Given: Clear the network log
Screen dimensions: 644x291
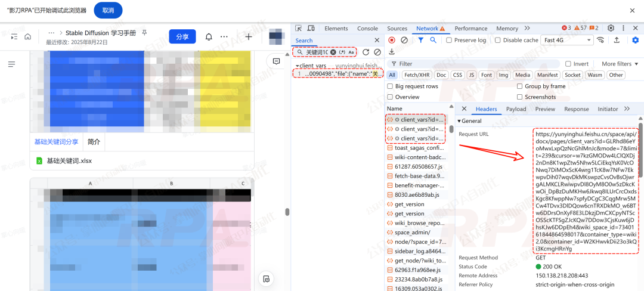Looking at the screenshot, I should click(404, 40).
